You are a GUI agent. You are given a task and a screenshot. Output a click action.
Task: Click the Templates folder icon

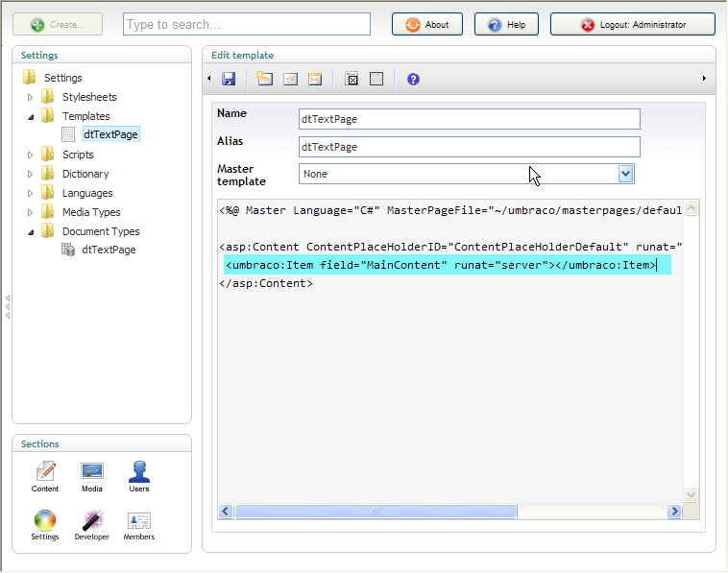47,115
